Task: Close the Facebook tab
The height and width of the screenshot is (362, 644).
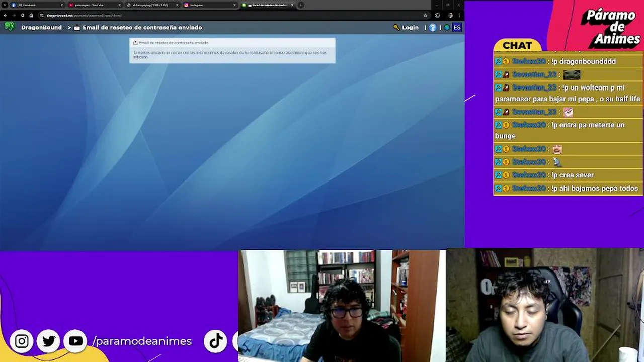Action: point(62,5)
